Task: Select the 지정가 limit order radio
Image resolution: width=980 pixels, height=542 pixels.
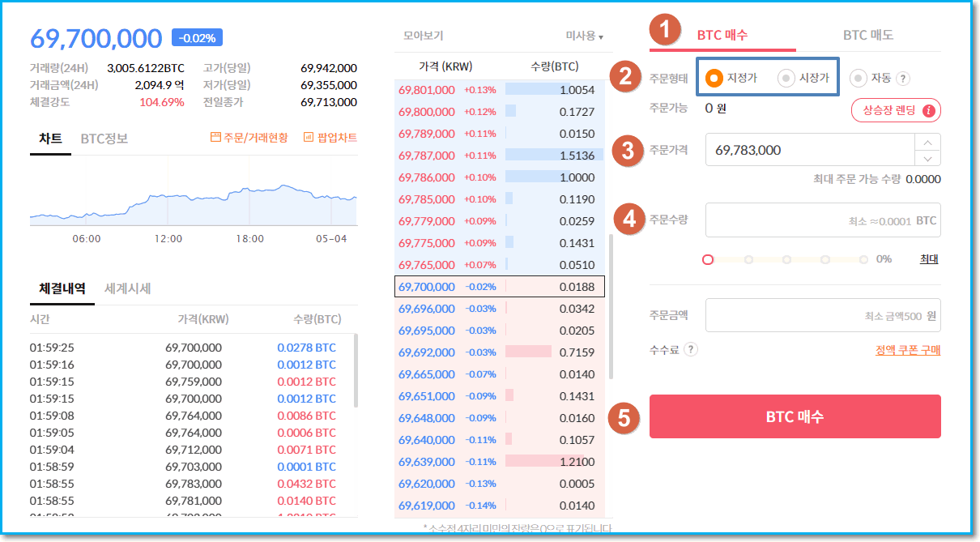Action: (714, 78)
